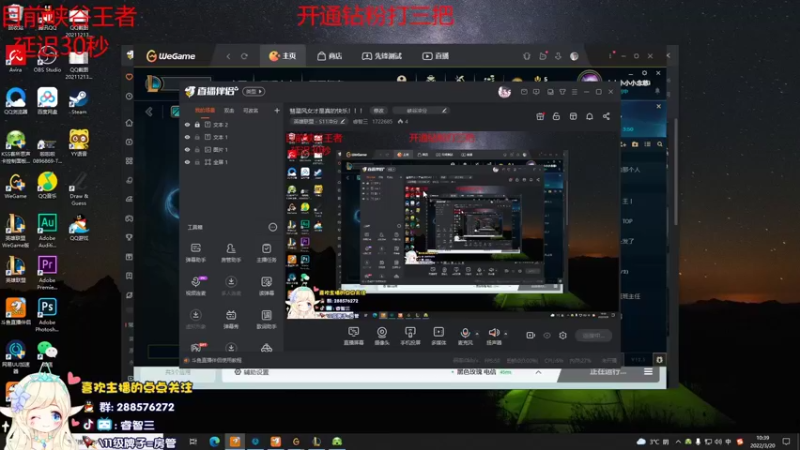Expand the microphone options arrow
Screen dimensions: 800x450
coord(477,334)
